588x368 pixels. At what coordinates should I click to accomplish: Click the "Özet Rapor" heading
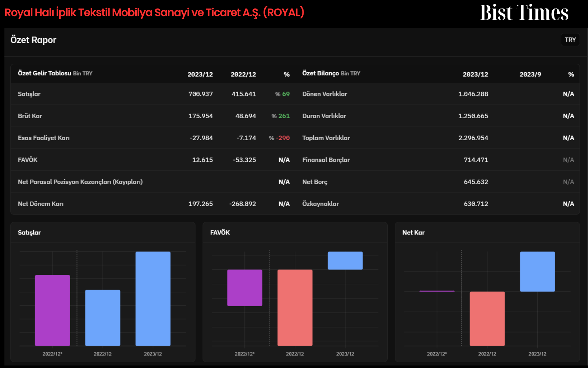33,40
